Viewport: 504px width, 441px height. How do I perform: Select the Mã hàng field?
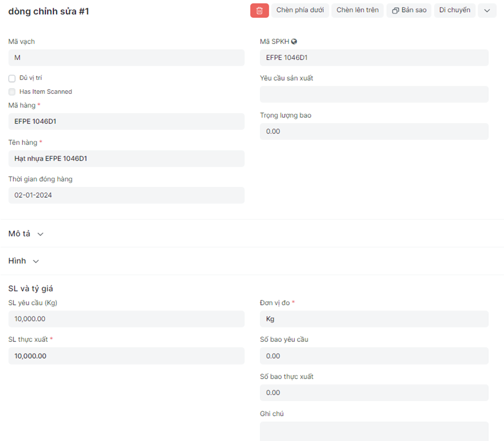[x=126, y=122]
